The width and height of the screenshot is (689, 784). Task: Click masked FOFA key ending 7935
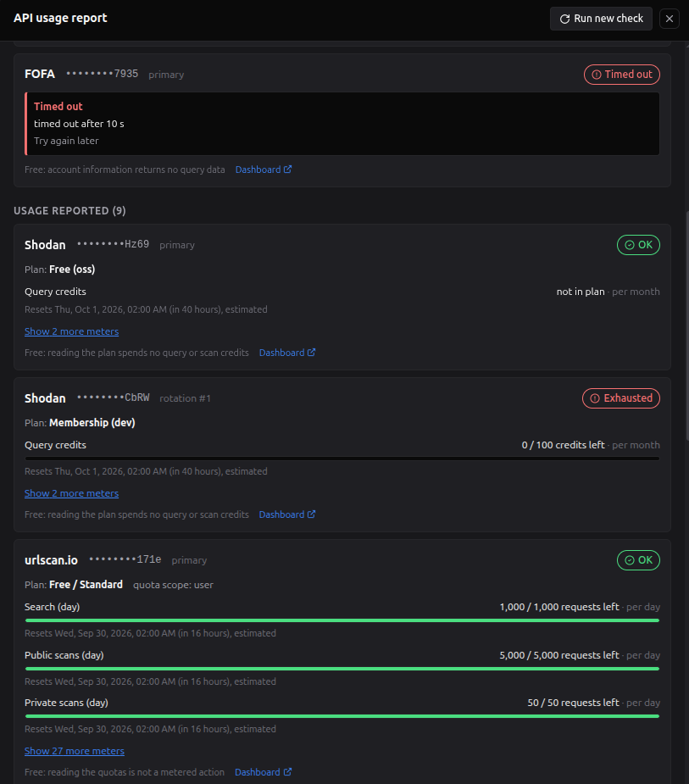(x=102, y=74)
